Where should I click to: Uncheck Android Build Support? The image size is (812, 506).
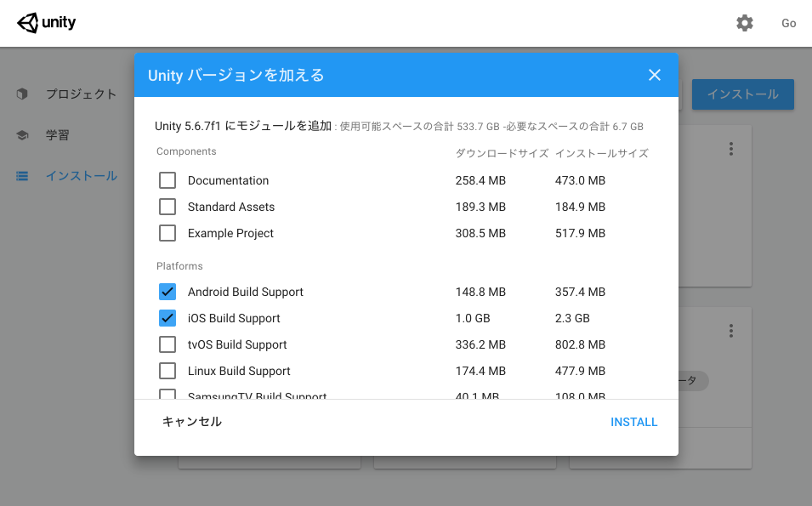(x=168, y=292)
